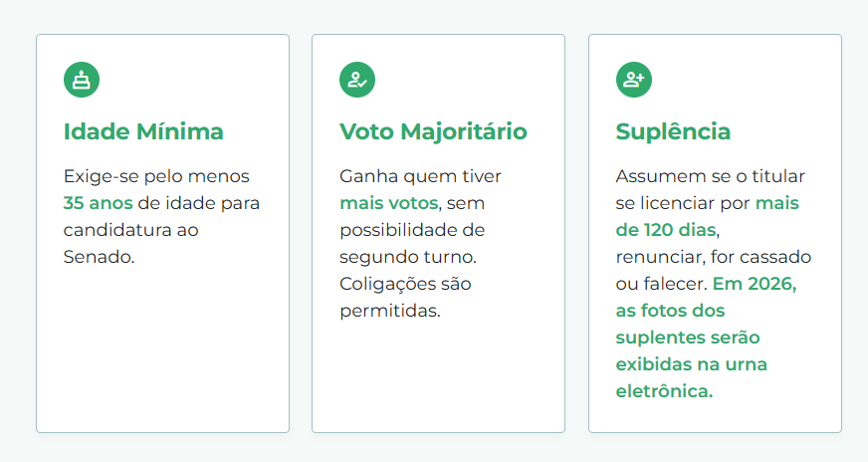Select the Idade Mínima heading

pyautogui.click(x=143, y=131)
